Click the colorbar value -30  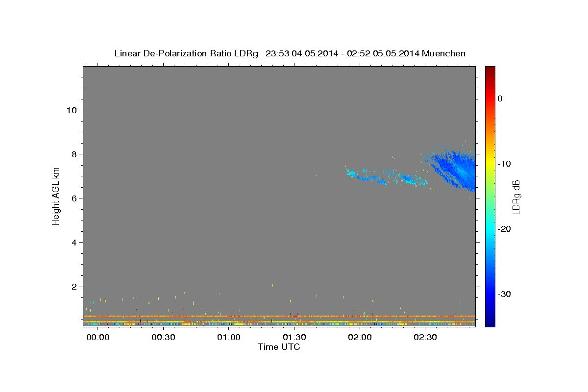(504, 294)
